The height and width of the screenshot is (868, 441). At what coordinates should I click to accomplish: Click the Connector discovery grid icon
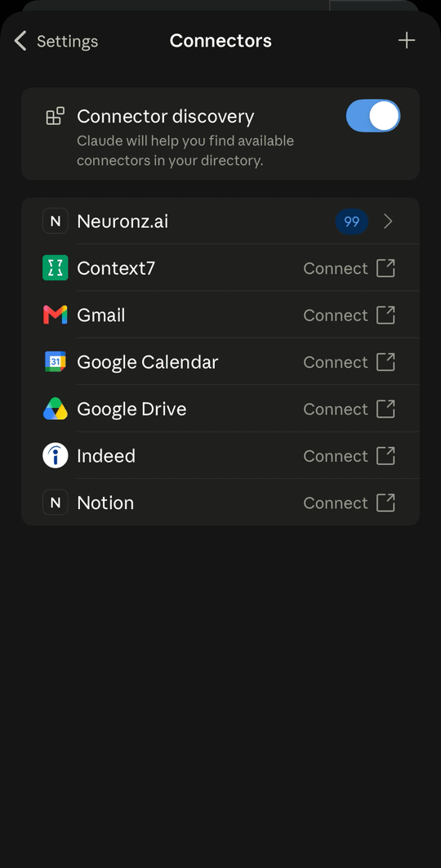(55, 116)
